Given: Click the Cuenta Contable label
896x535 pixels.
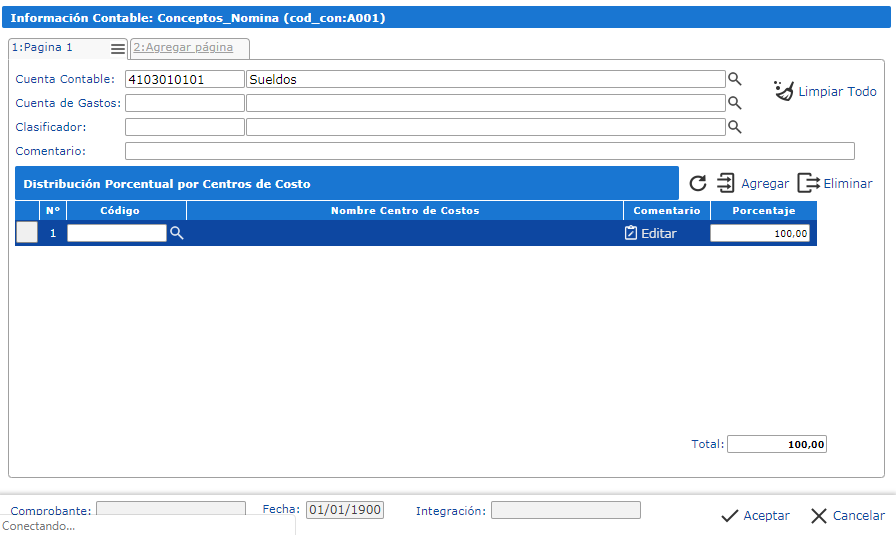Looking at the screenshot, I should coord(65,79).
